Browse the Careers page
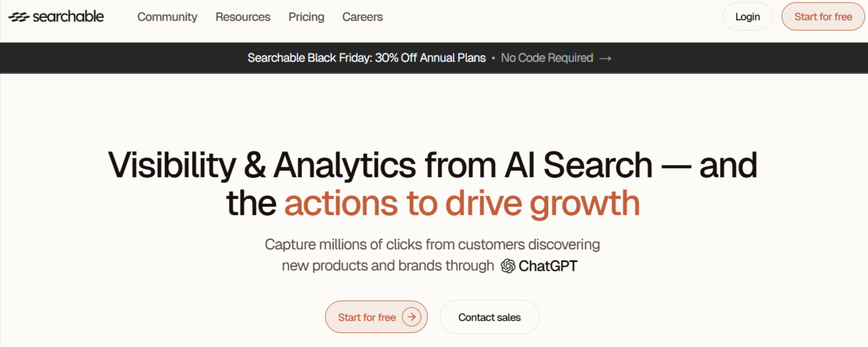 tap(362, 17)
